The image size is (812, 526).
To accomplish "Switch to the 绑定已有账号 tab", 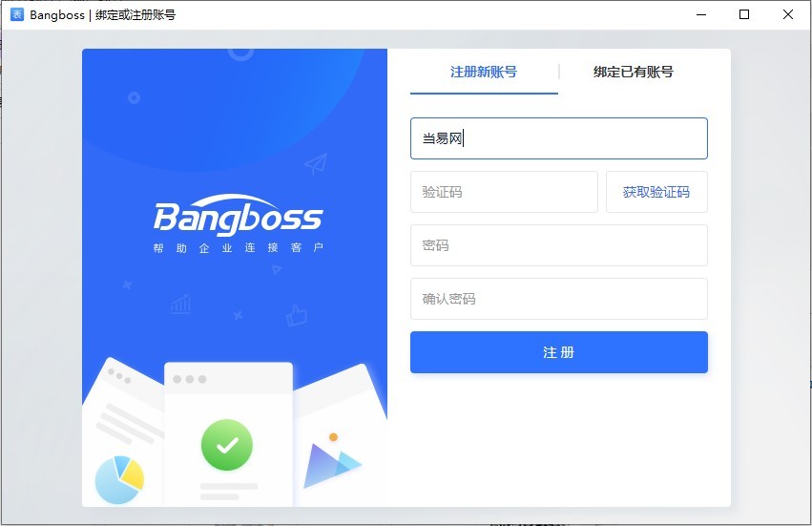I will pyautogui.click(x=634, y=72).
